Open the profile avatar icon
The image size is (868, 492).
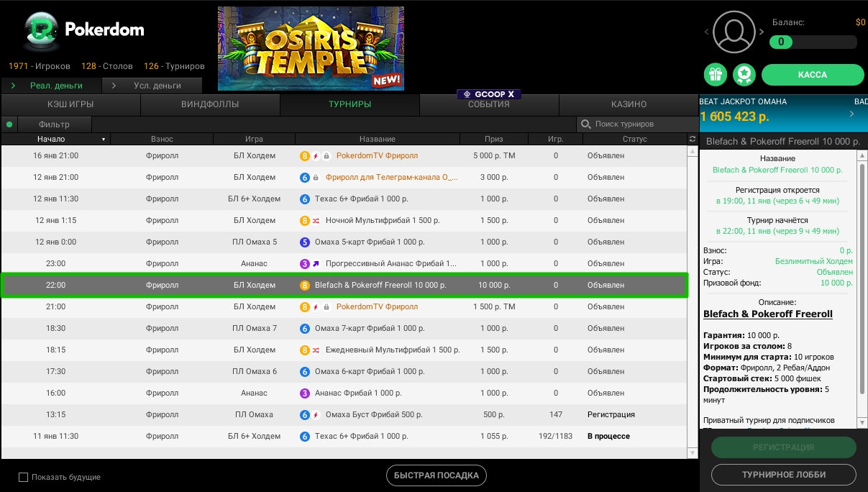click(734, 32)
